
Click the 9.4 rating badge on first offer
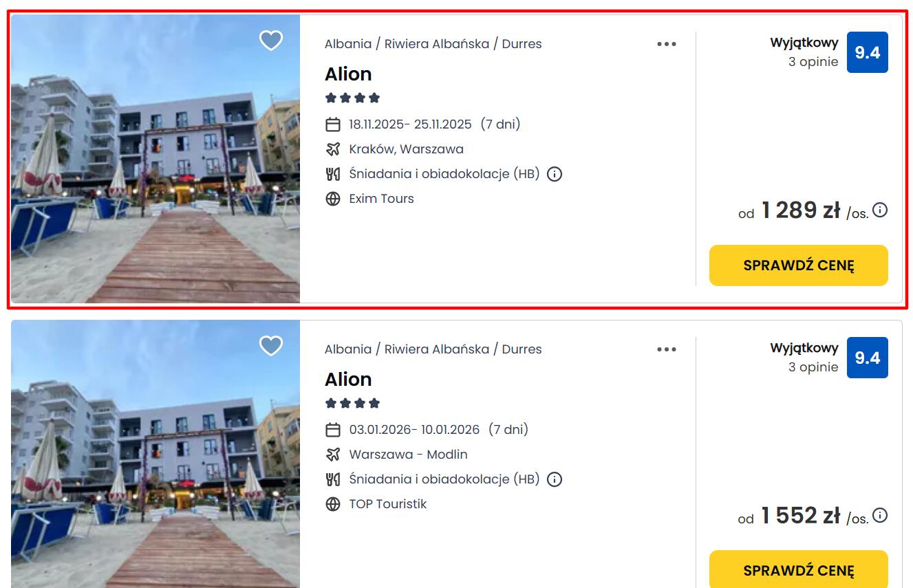[x=867, y=52]
